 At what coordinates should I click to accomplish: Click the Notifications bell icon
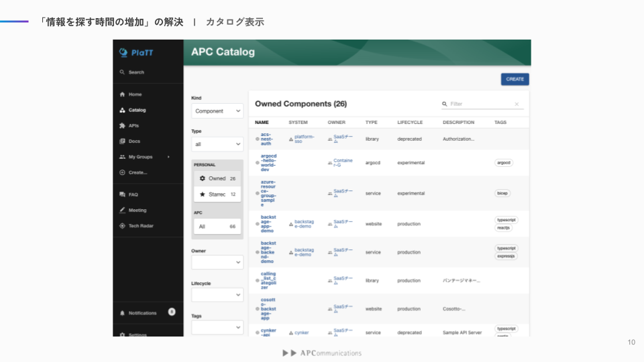[x=122, y=313]
